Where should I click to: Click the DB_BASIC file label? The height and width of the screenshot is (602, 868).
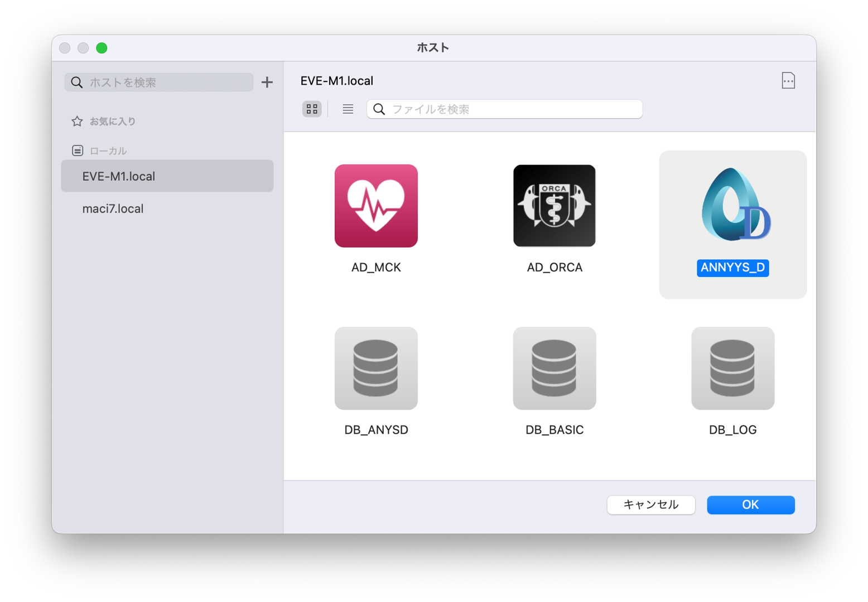coord(554,430)
